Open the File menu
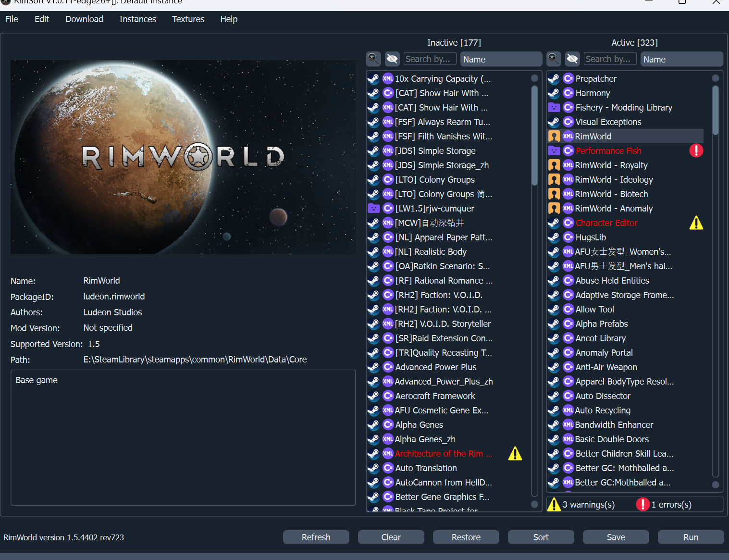729x560 pixels. click(12, 19)
